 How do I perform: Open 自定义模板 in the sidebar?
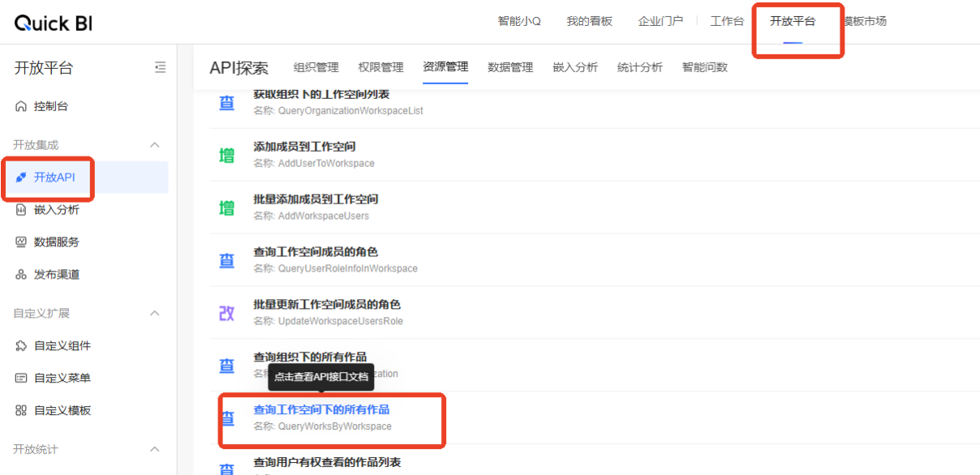[x=62, y=410]
